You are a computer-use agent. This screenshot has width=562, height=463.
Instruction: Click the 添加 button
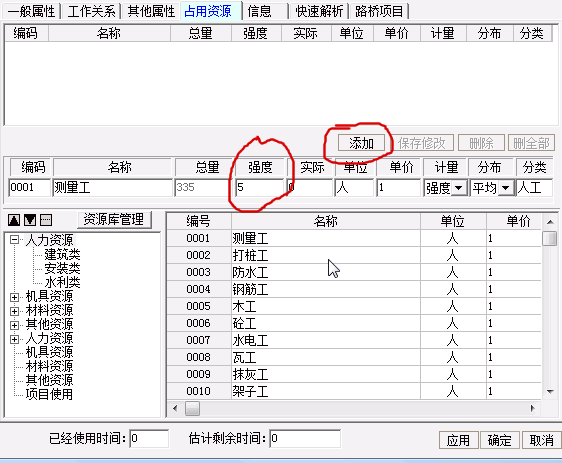361,143
